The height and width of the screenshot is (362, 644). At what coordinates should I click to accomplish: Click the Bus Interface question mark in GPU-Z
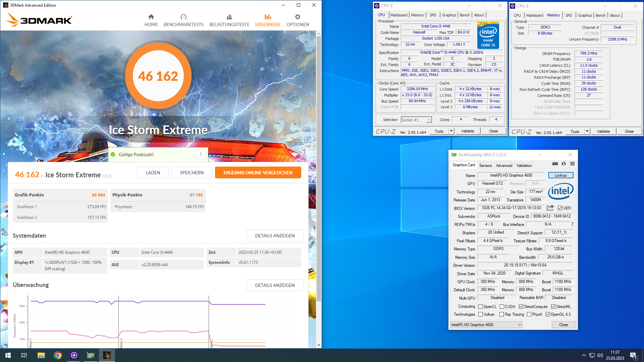(572, 224)
